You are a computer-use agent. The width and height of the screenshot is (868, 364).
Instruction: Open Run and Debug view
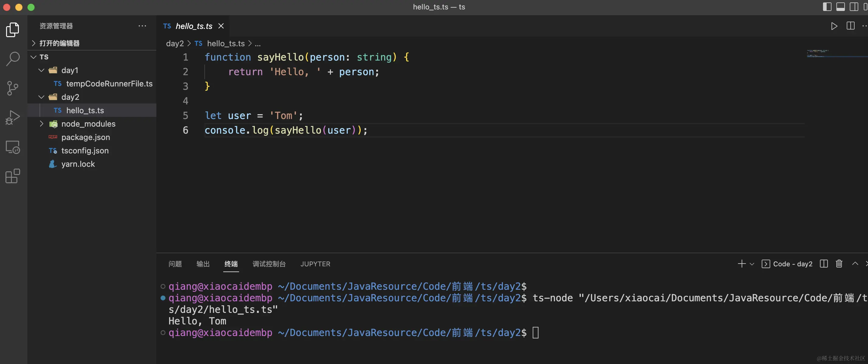[13, 117]
